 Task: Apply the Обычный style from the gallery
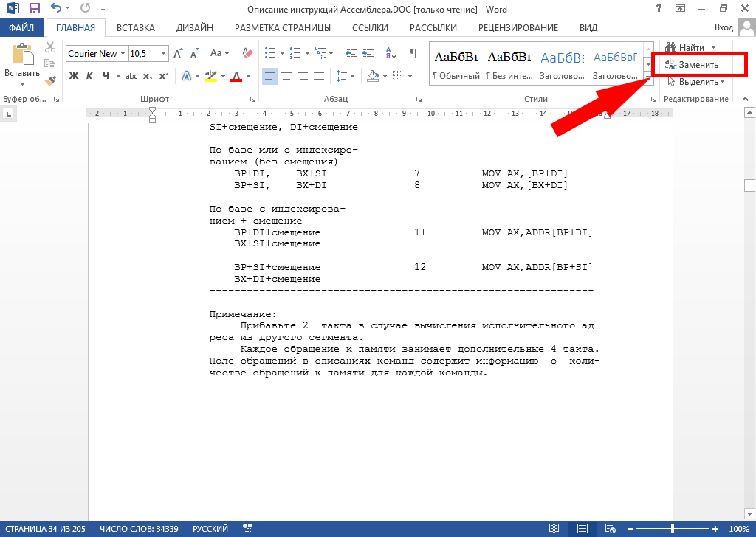(456, 65)
